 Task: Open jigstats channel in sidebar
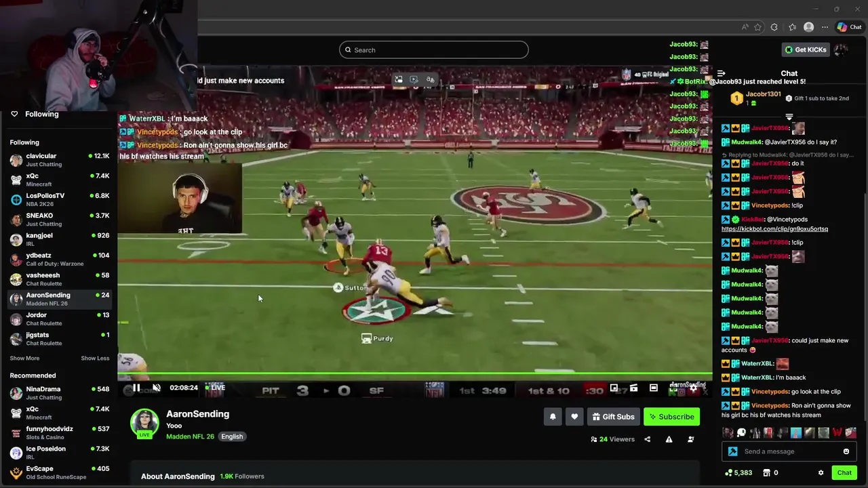(x=59, y=338)
